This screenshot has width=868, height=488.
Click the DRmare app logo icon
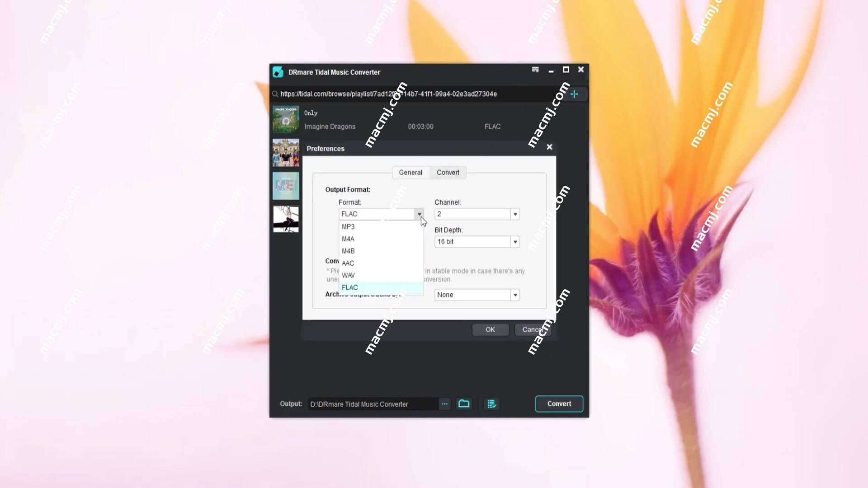click(x=278, y=72)
